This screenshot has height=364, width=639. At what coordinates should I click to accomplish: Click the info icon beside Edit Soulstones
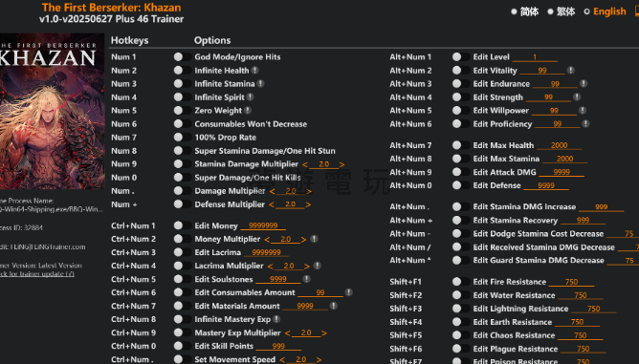pos(306,279)
